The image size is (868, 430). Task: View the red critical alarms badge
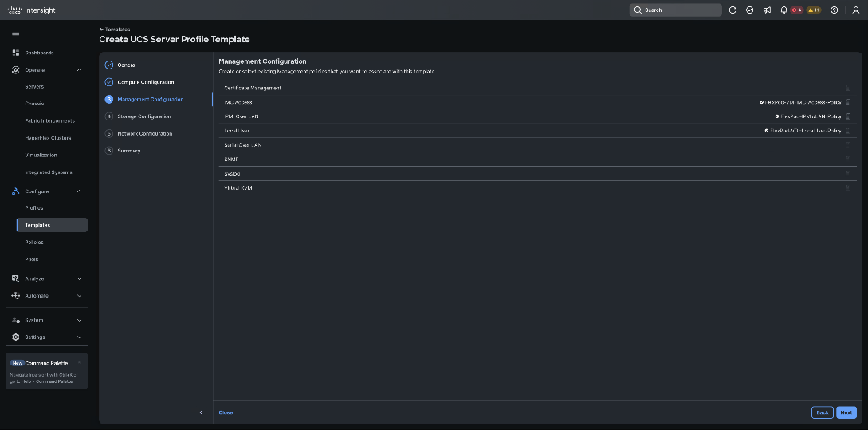tap(796, 10)
